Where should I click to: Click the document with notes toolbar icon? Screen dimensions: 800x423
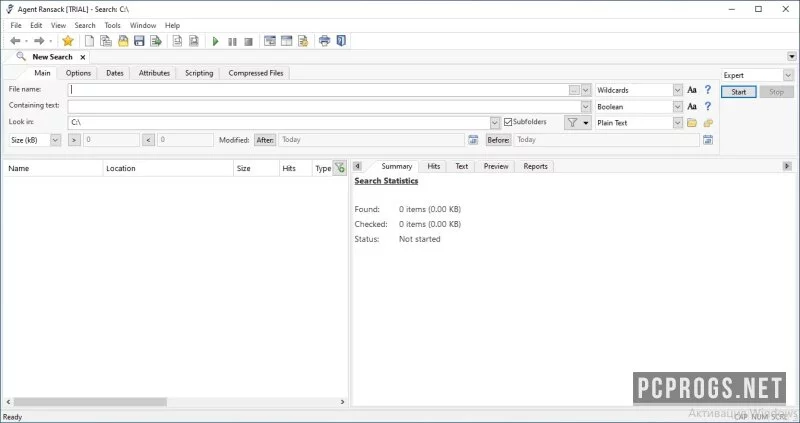click(303, 41)
